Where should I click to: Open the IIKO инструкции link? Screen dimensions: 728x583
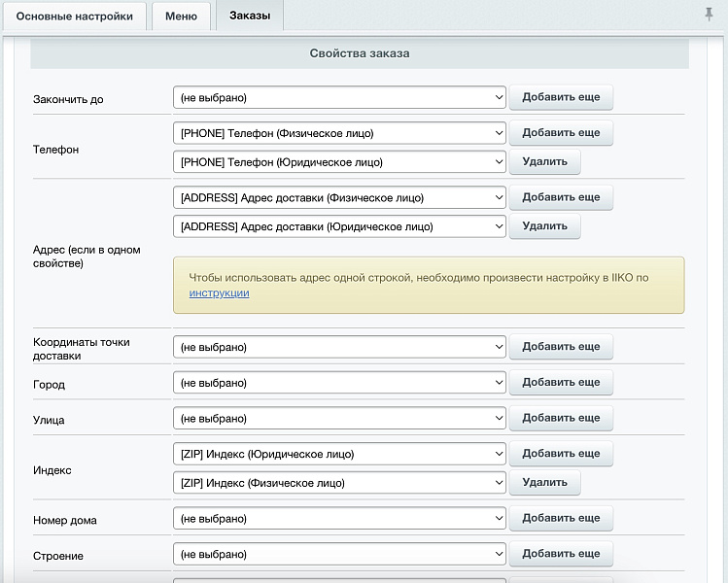point(219,292)
